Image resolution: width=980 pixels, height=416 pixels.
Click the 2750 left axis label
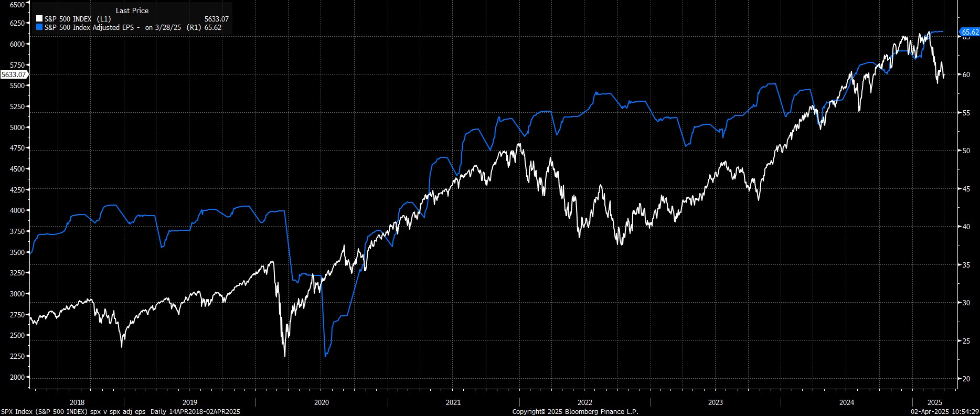click(17, 315)
